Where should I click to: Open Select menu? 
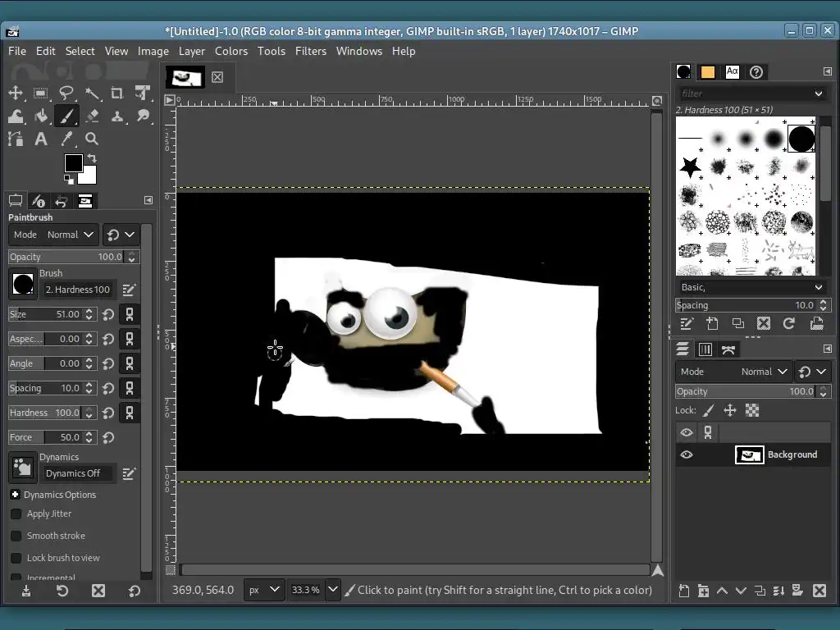click(x=80, y=52)
